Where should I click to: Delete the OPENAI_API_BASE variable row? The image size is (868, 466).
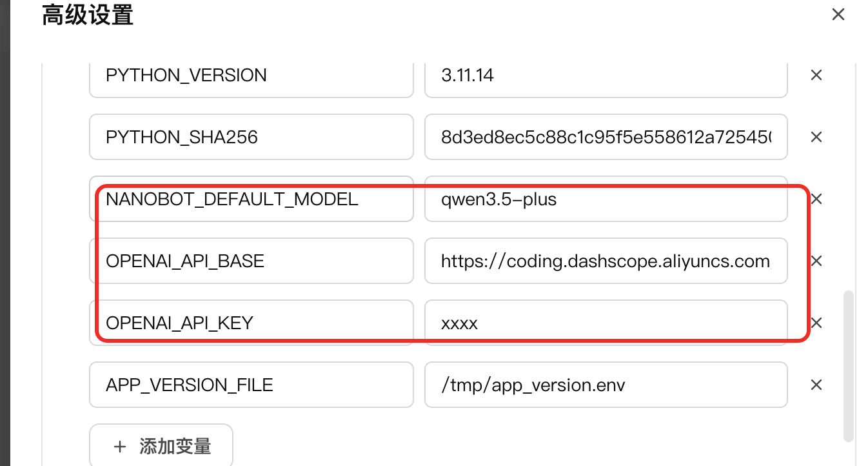click(x=816, y=261)
